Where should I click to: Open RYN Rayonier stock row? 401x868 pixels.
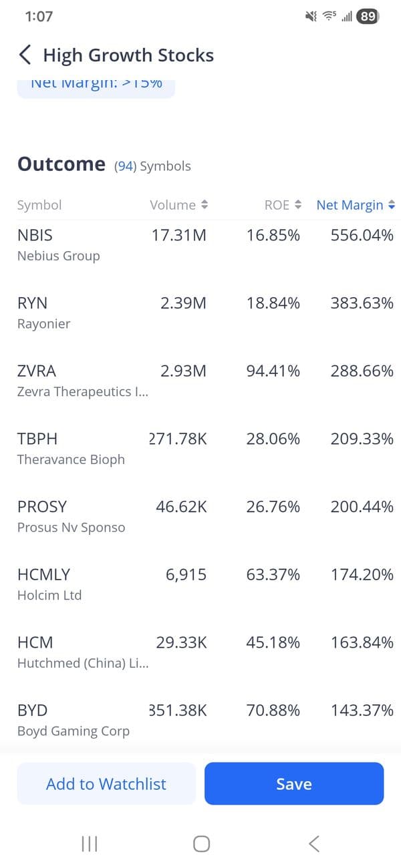pyautogui.click(x=200, y=313)
